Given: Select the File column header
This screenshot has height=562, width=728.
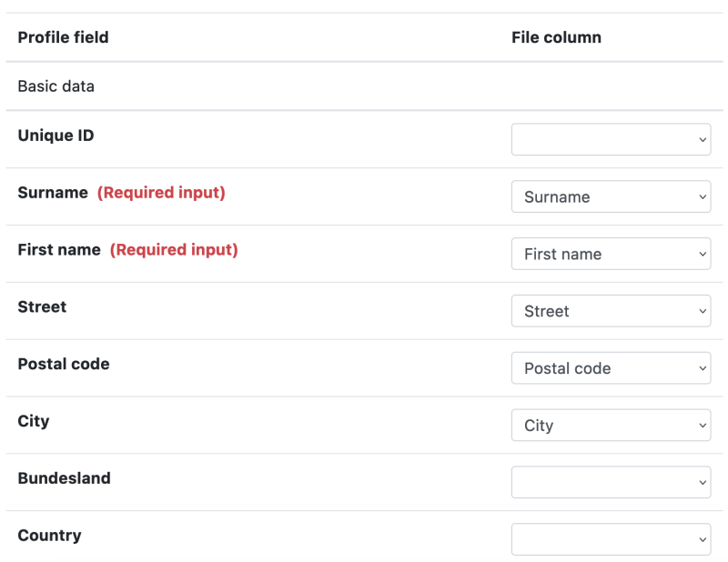Looking at the screenshot, I should click(556, 37).
